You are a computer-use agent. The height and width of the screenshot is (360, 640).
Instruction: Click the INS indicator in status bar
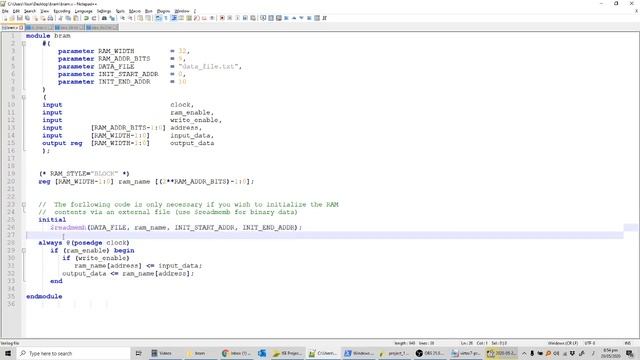pyautogui.click(x=628, y=343)
